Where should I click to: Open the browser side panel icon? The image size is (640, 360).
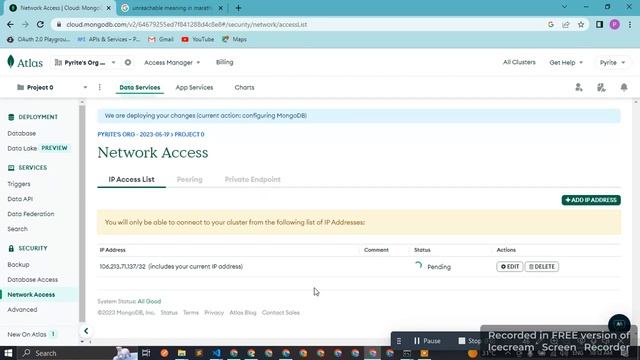[599, 24]
